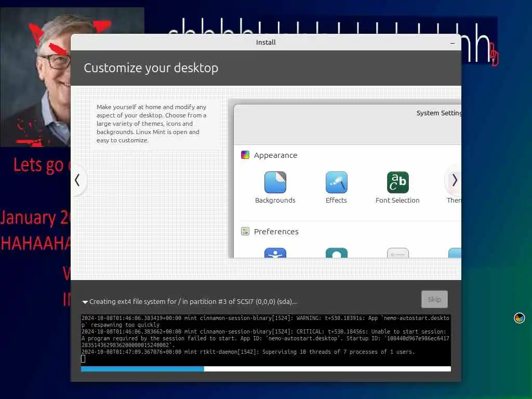Click the Font Selection icon

tap(397, 182)
